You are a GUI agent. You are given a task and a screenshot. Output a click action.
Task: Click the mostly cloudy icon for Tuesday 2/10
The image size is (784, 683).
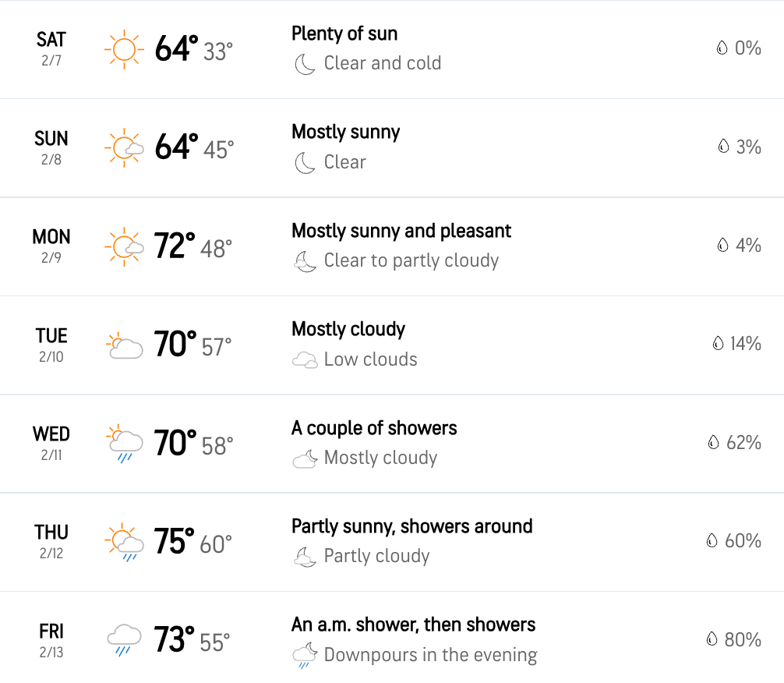(125, 345)
